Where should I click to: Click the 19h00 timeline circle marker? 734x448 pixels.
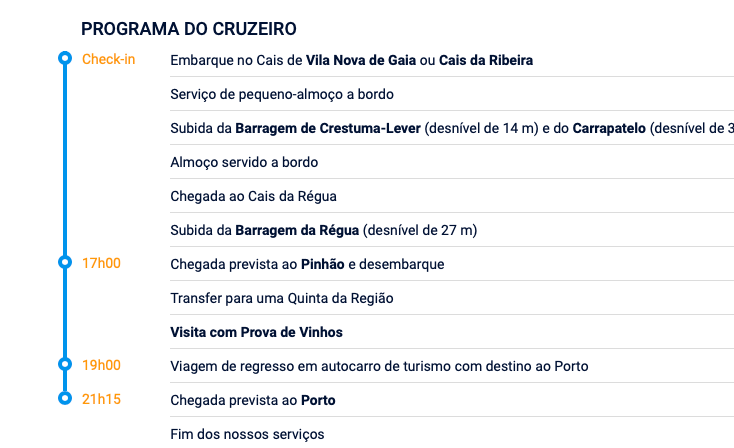tap(65, 365)
